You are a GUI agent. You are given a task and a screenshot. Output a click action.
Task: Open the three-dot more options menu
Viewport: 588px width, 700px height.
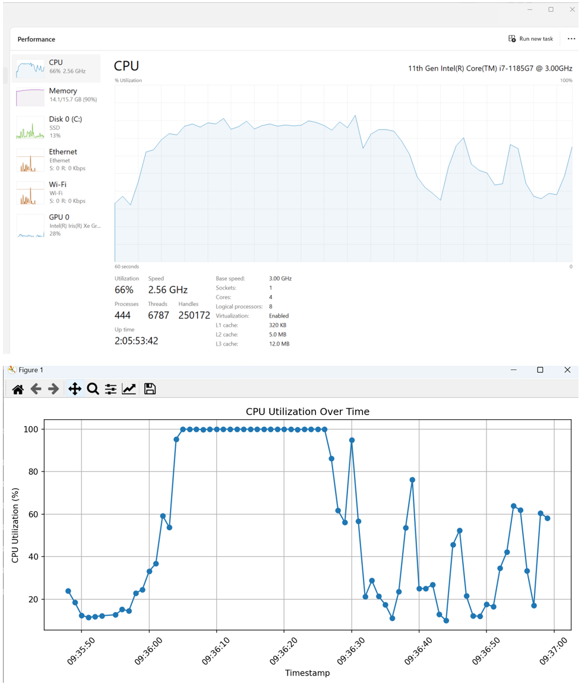[571, 39]
